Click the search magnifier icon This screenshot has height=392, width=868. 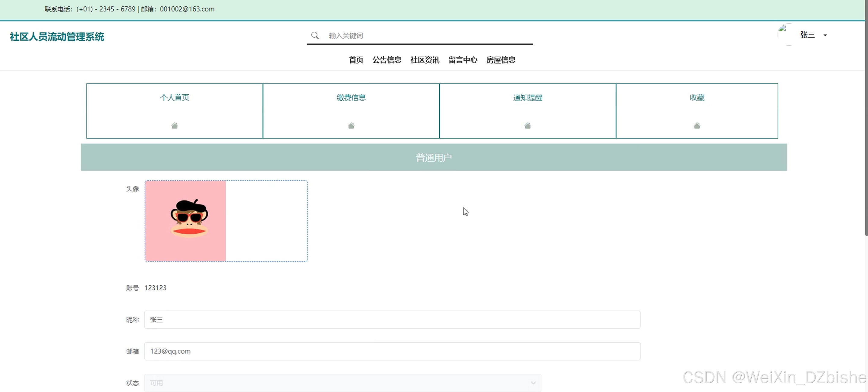click(x=315, y=35)
